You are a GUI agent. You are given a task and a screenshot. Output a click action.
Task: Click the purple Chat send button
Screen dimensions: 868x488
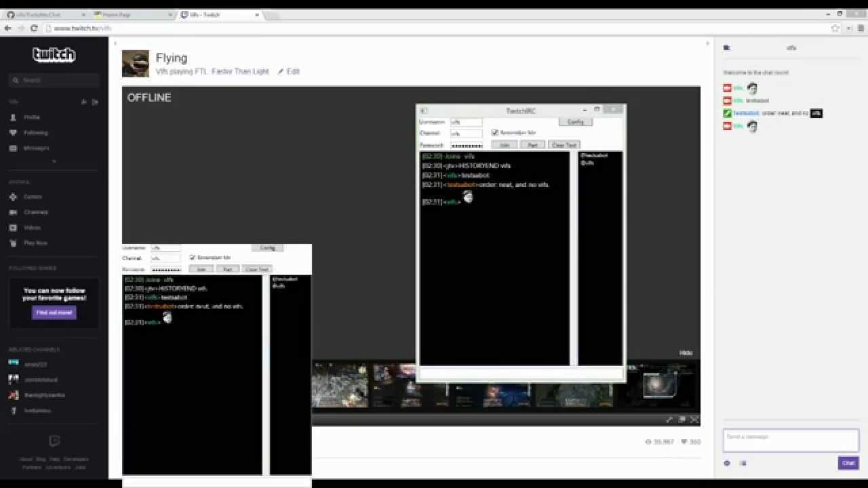848,463
